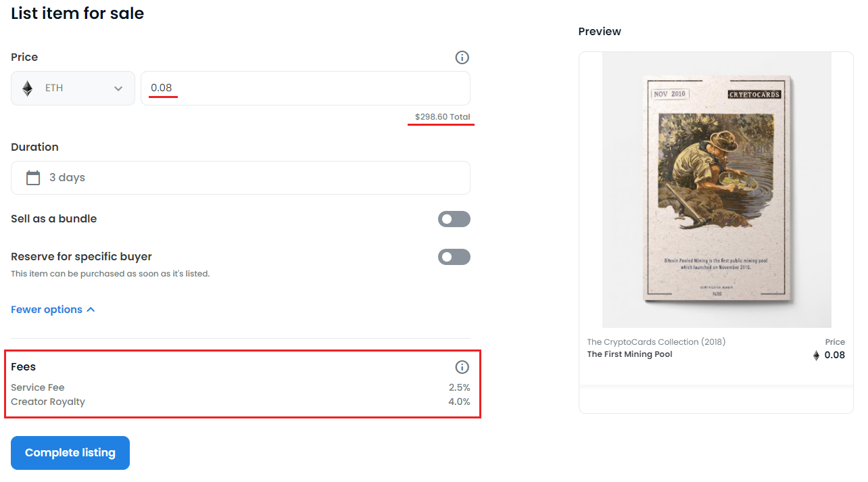Click the chevron arrow on the ETH selector
This screenshot has width=868, height=482.
(x=118, y=88)
